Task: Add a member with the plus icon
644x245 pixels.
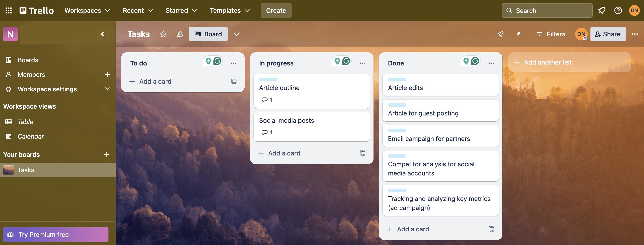Action: [107, 75]
